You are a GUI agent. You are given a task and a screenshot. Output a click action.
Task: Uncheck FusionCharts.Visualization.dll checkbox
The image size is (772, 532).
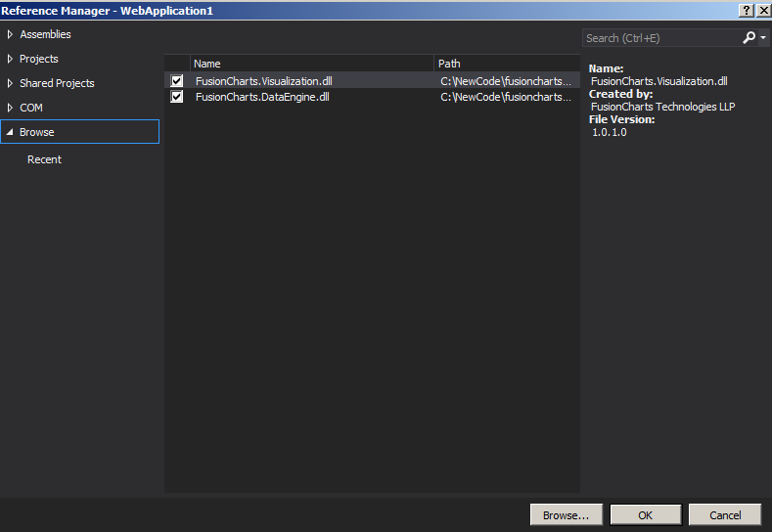pyautogui.click(x=177, y=81)
